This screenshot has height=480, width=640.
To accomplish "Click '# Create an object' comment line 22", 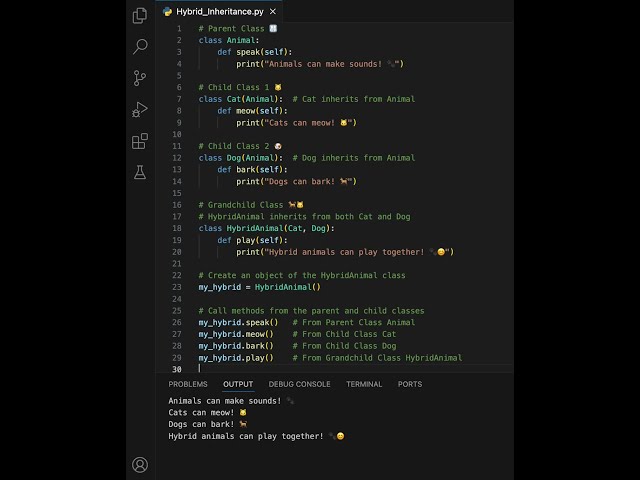I will [302, 276].
